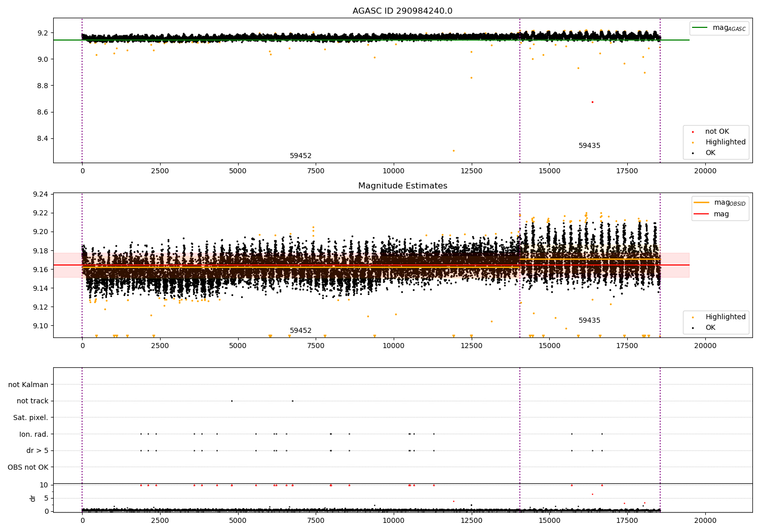Screen dimensions: 760x532
Task: Click the orange mag OBSID legend line
Action: (x=702, y=203)
